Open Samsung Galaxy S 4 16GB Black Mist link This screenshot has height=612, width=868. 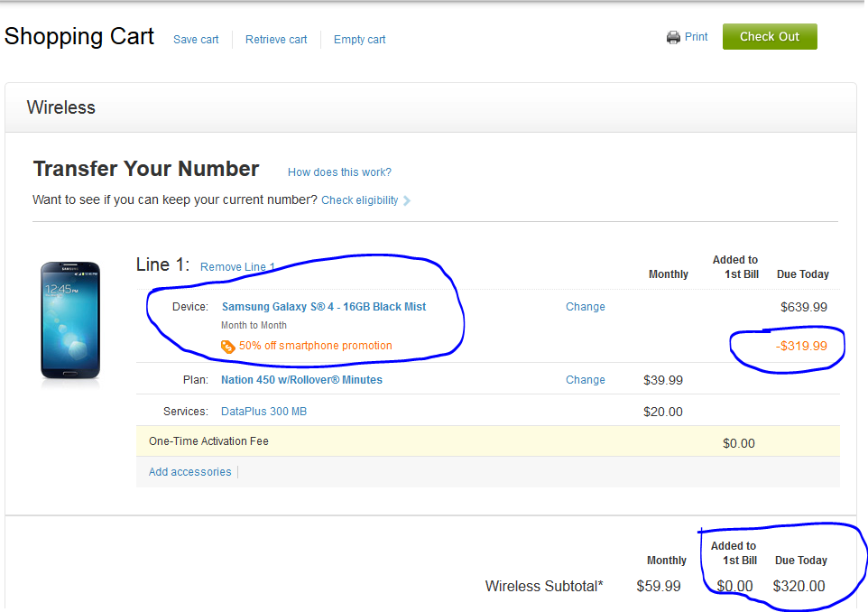(324, 307)
